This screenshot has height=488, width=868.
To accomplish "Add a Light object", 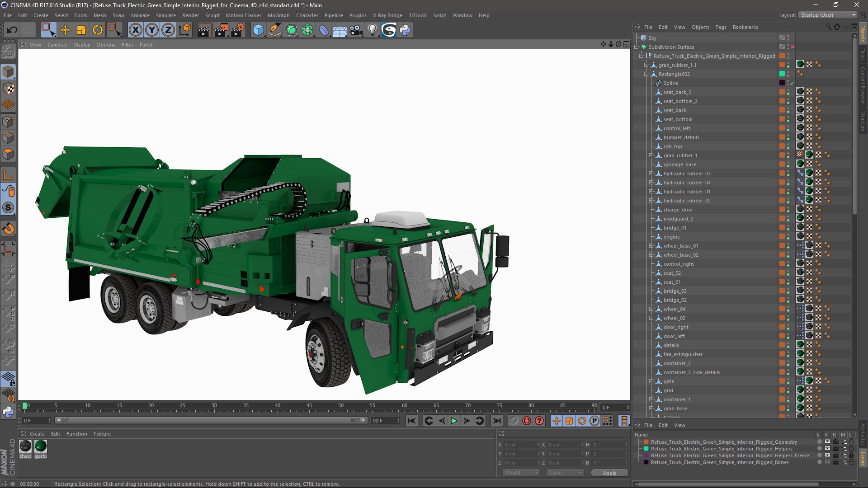I will point(372,30).
